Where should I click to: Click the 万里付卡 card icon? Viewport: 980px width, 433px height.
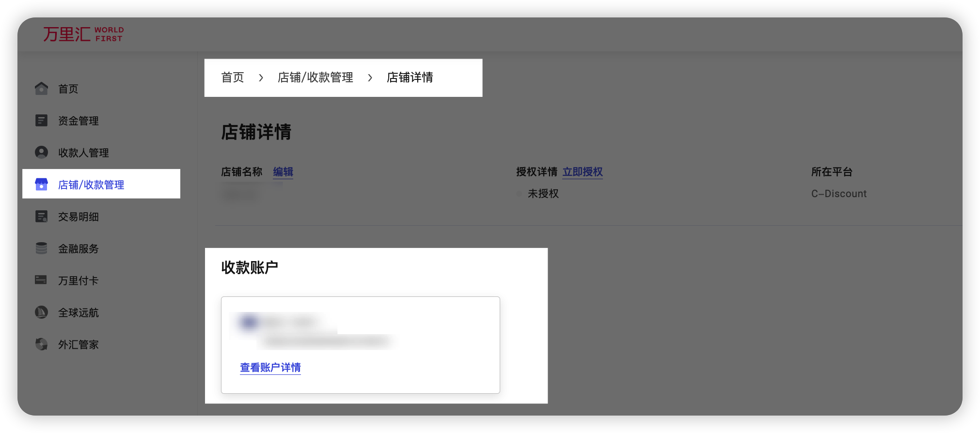41,280
